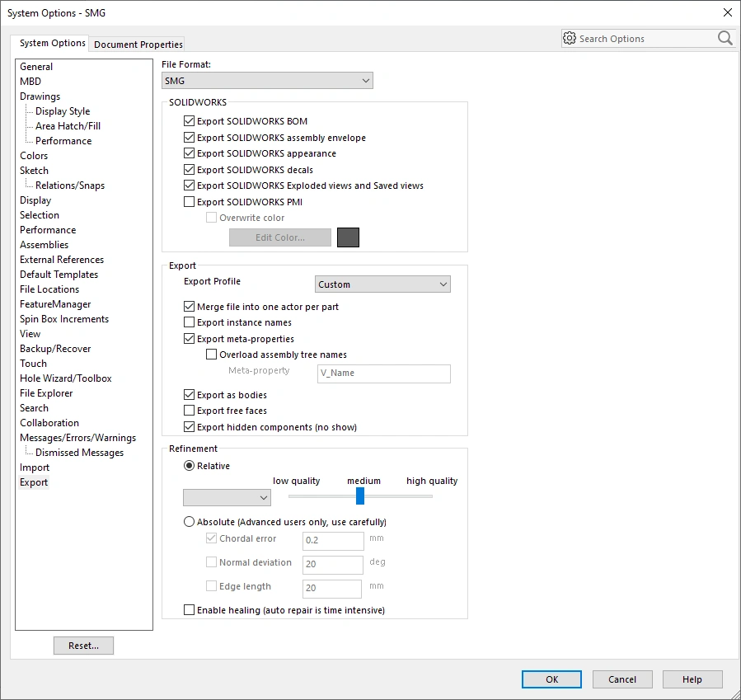Screen dimensions: 741x700
Task: Click the Meta-property V_Name field
Action: (x=384, y=373)
